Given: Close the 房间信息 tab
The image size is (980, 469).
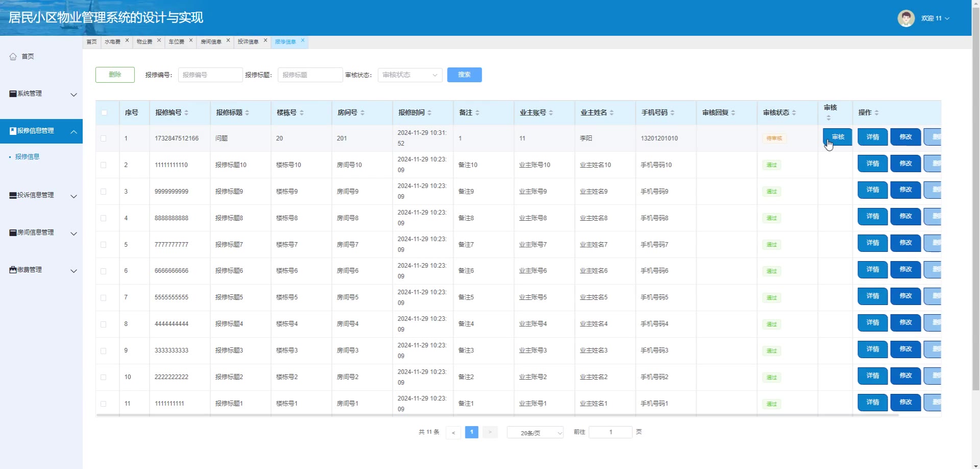Looking at the screenshot, I should point(228,40).
